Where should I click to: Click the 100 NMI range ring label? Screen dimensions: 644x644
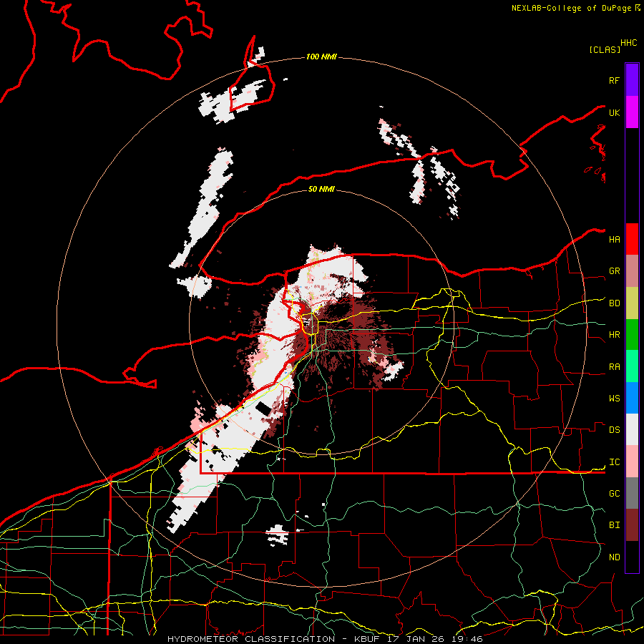click(321, 57)
